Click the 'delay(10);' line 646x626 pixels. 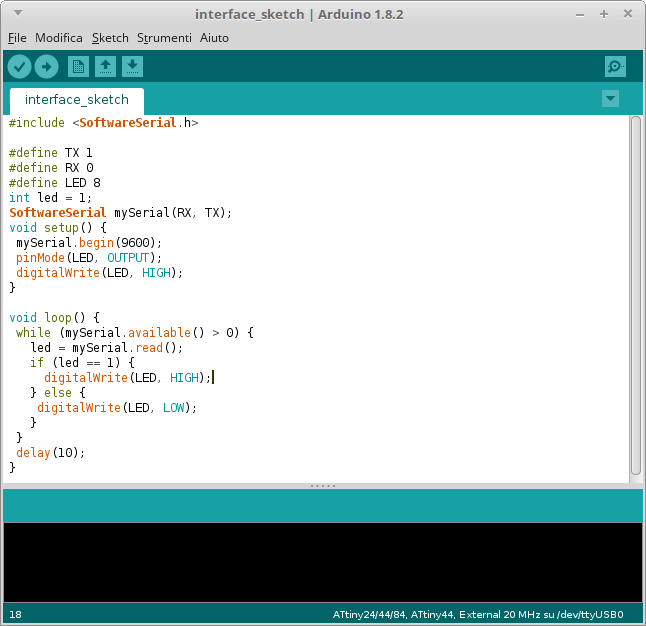pos(50,453)
